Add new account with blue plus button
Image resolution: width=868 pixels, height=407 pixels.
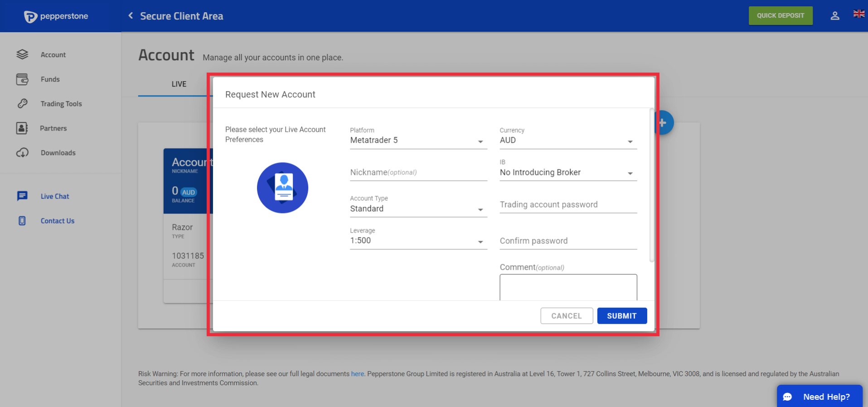point(663,123)
